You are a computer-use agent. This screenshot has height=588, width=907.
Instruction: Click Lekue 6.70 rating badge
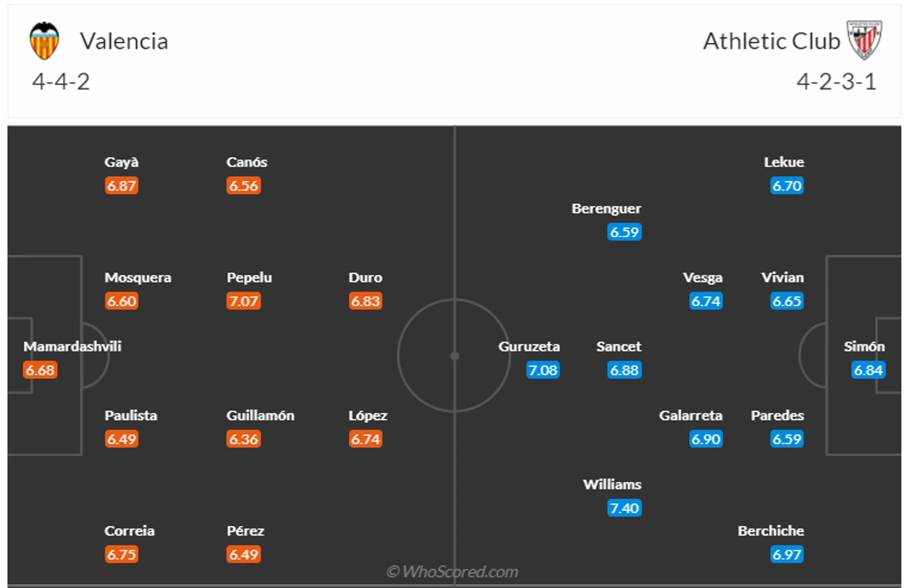[x=786, y=186]
